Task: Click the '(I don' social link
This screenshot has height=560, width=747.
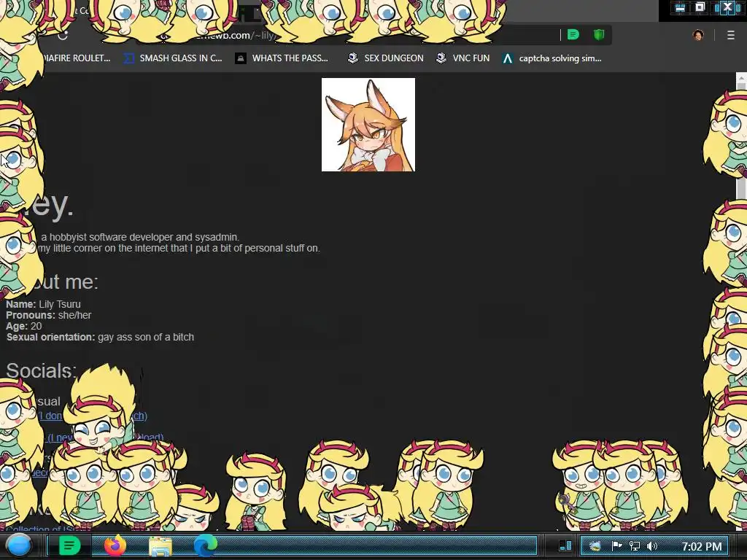Action: coord(50,416)
